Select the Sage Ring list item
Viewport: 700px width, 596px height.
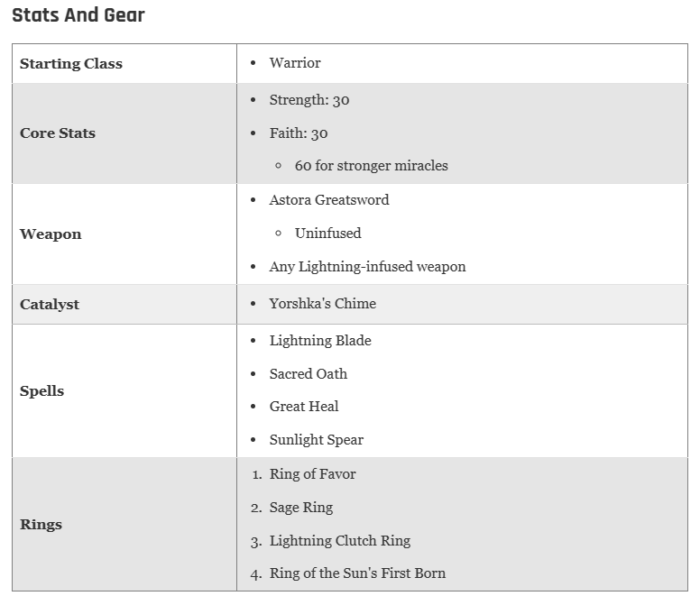[x=301, y=508]
